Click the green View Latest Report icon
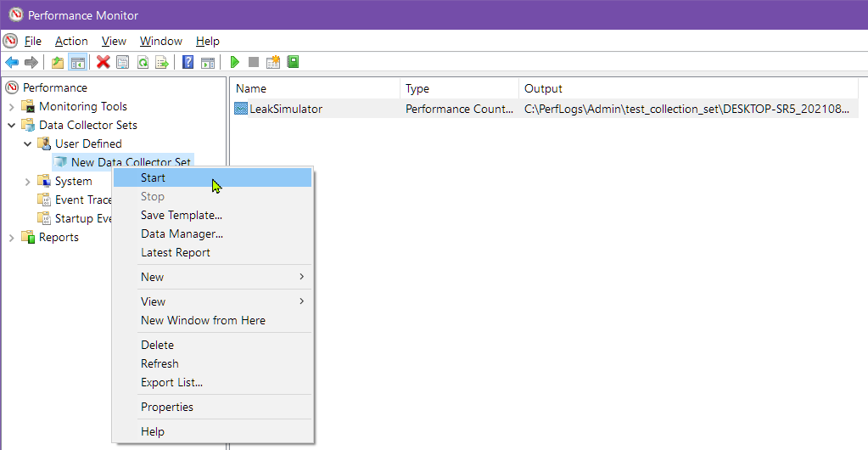This screenshot has width=868, height=450. click(294, 62)
